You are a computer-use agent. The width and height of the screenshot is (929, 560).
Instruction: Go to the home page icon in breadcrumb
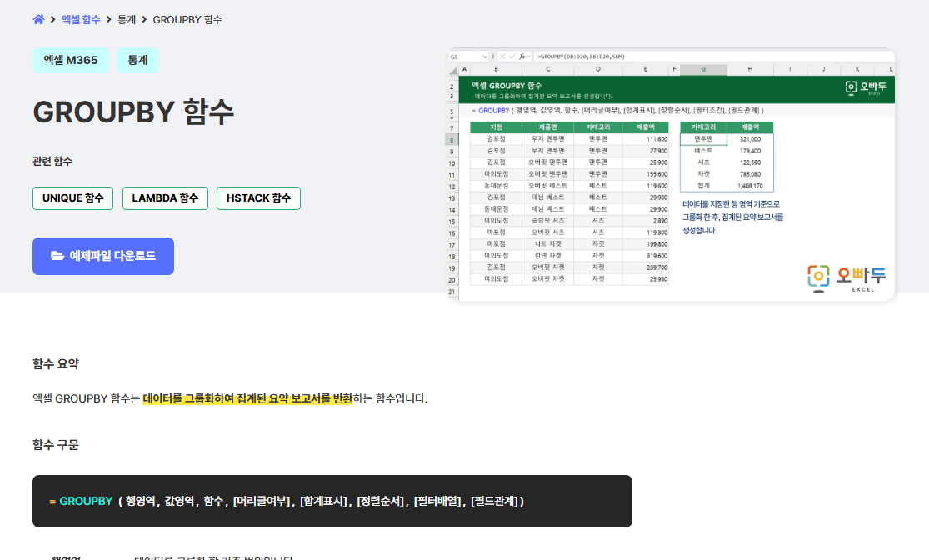coord(38,19)
